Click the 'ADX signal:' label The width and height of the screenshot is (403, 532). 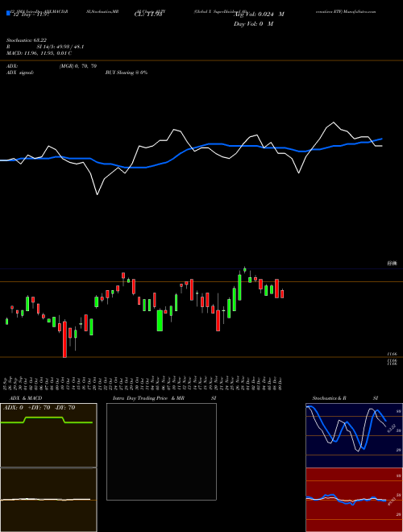(x=19, y=73)
